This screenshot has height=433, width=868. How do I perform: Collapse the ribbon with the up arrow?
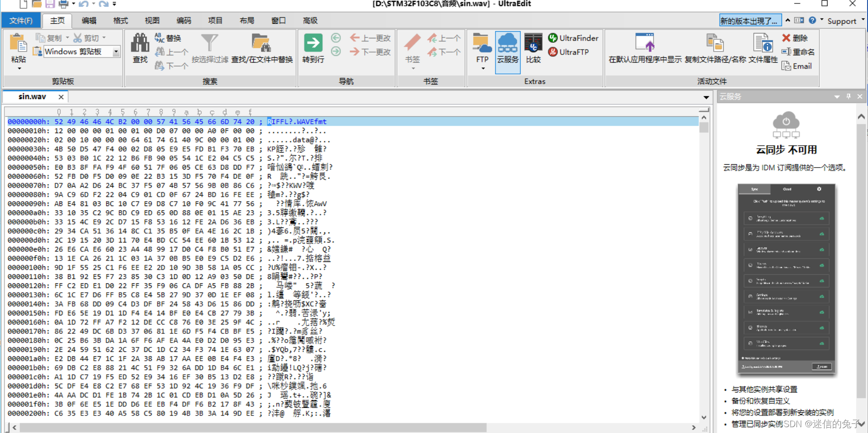788,20
